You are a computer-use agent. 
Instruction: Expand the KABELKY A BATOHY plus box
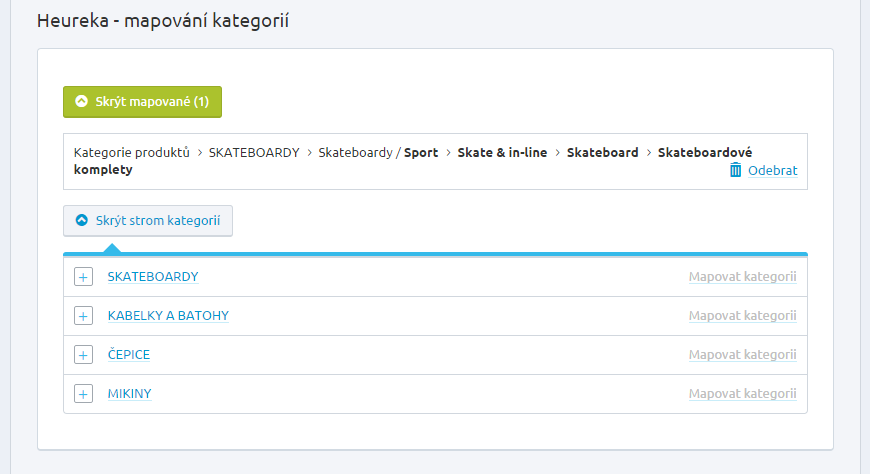(x=83, y=316)
